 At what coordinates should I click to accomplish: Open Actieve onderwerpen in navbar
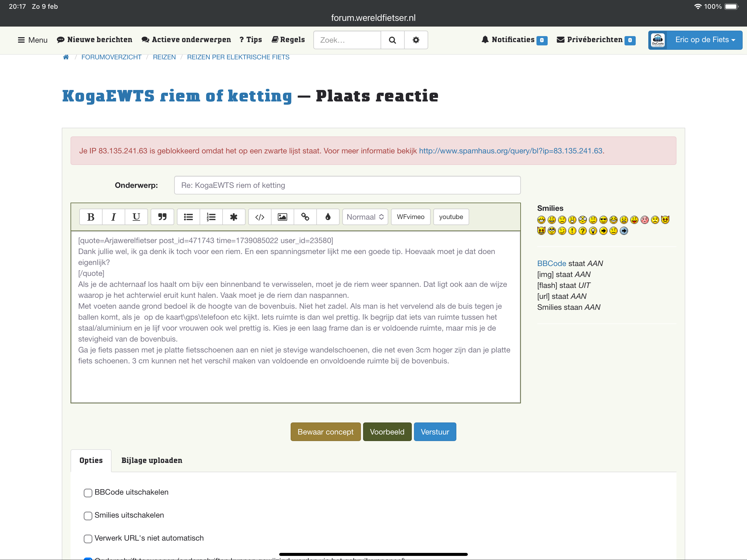[186, 40]
